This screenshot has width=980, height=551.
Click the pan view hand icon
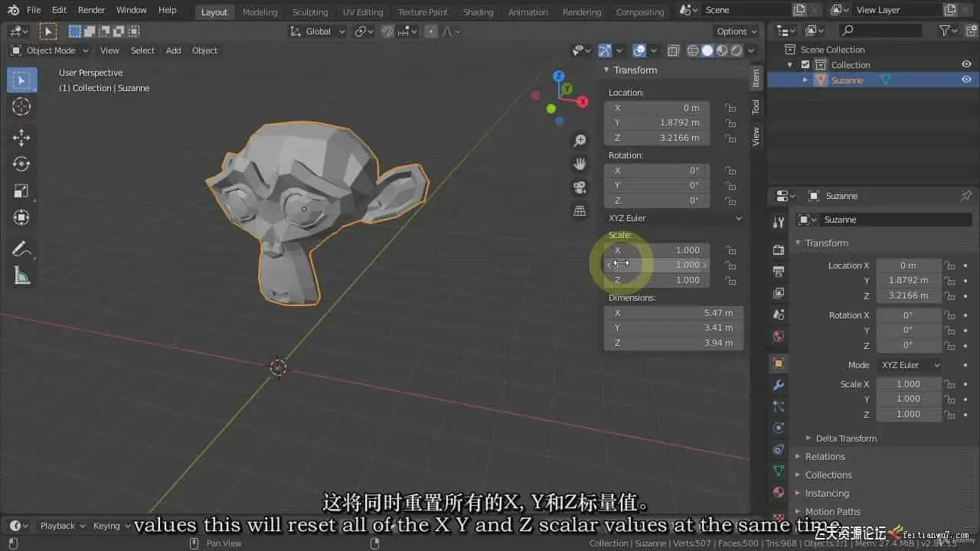580,164
